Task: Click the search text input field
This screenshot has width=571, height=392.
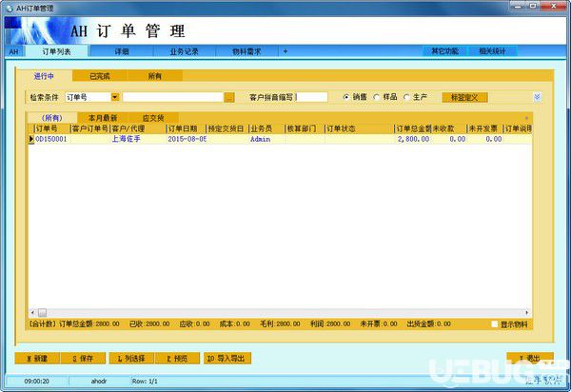Action: click(173, 97)
